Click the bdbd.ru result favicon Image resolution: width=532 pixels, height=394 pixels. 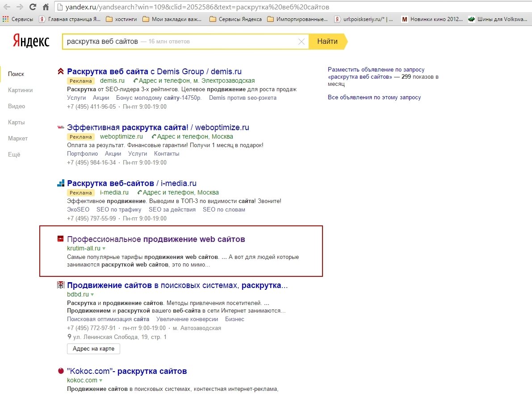pyautogui.click(x=60, y=285)
